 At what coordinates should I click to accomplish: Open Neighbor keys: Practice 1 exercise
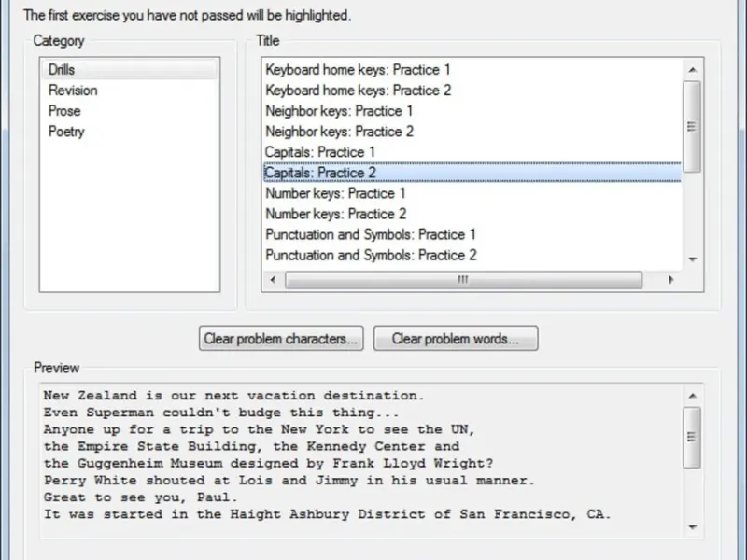pos(339,111)
